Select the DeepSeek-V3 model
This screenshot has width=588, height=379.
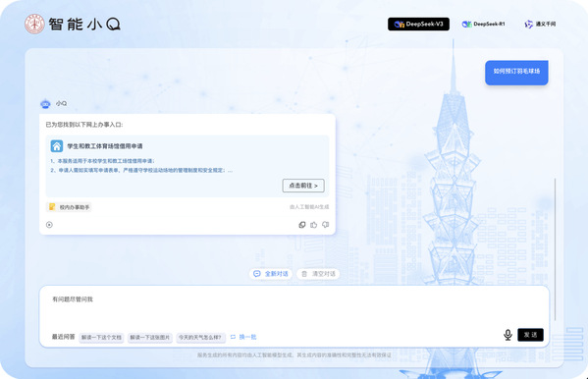(x=418, y=24)
